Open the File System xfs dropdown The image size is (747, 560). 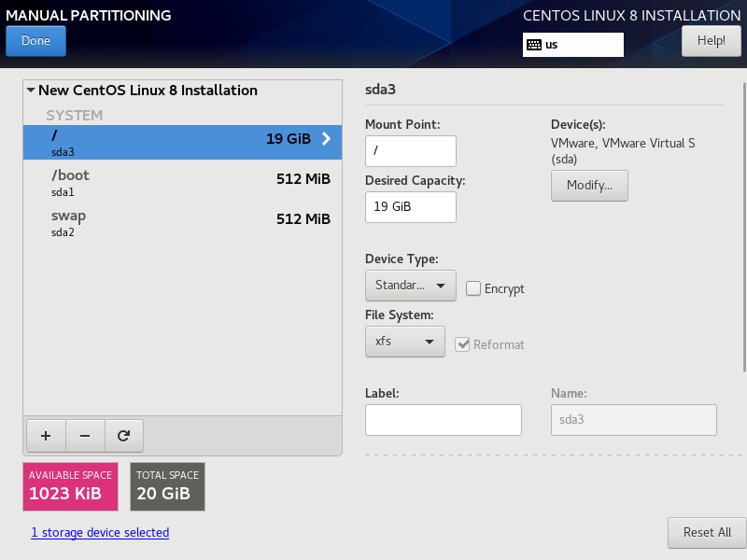tap(405, 342)
